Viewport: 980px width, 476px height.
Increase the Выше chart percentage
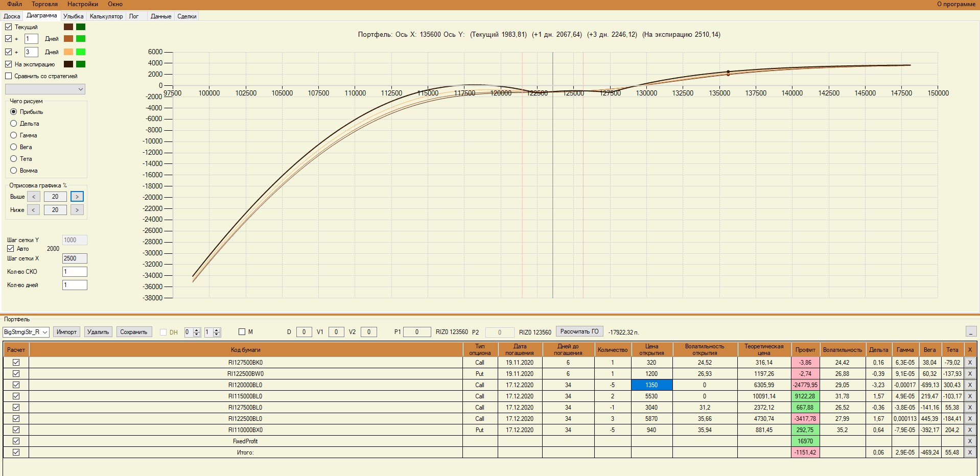click(x=77, y=197)
